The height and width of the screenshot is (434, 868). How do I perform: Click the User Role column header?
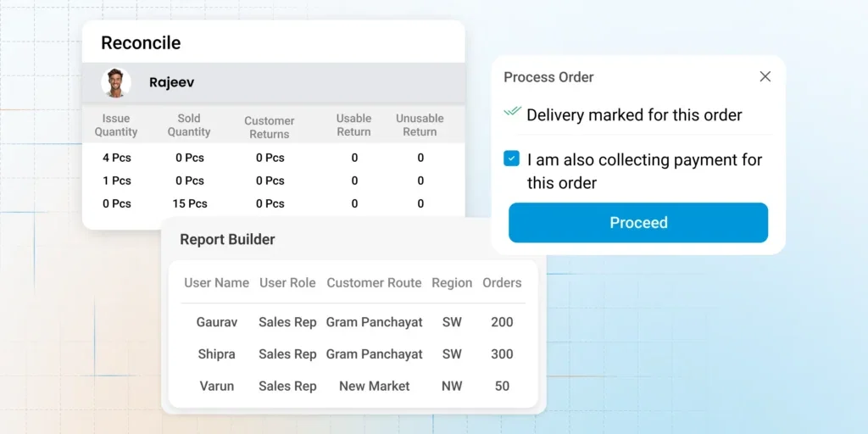coord(287,283)
